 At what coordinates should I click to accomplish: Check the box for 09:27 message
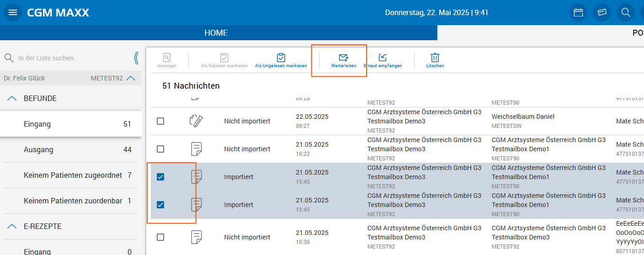(x=160, y=121)
